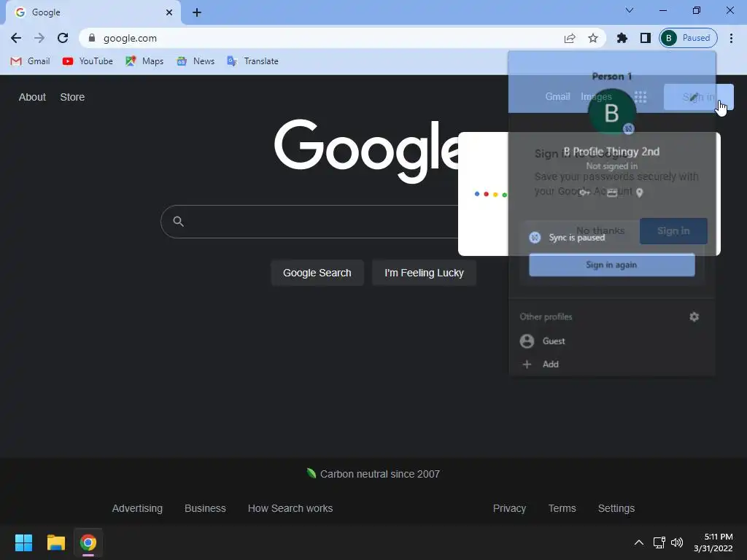Open the payment methods card icon

pos(612,192)
